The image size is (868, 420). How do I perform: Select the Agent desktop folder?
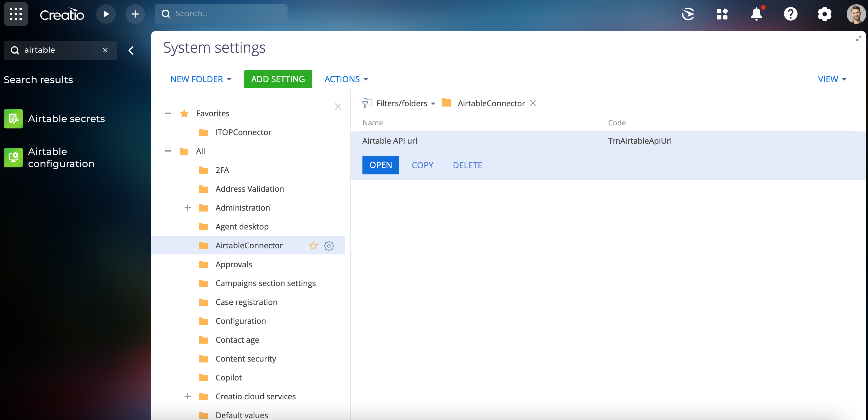[x=242, y=227]
